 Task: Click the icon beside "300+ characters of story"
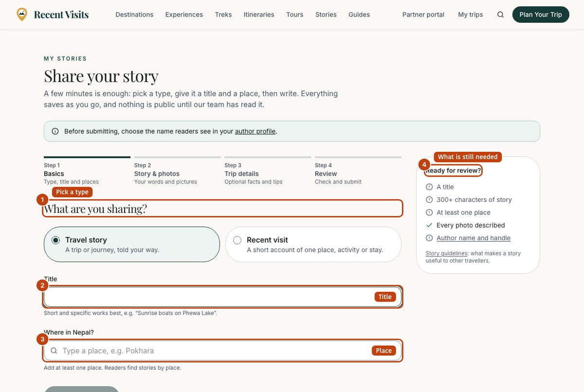(429, 199)
